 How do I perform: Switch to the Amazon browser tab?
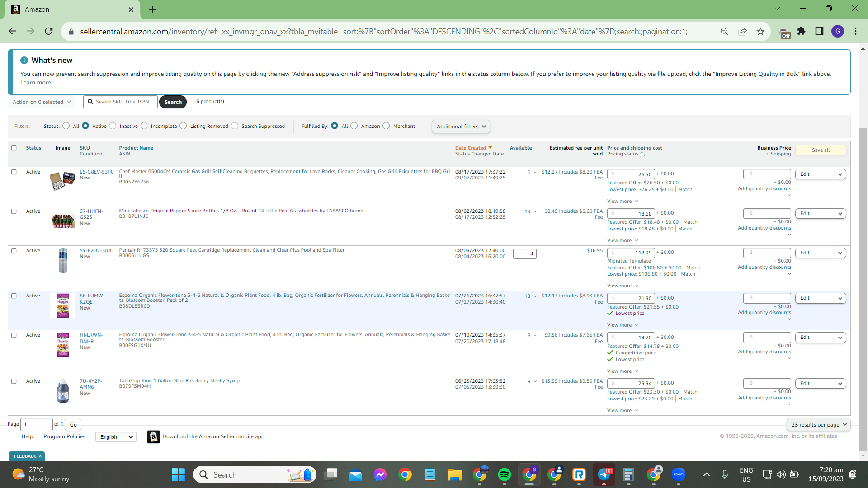pyautogui.click(x=72, y=9)
